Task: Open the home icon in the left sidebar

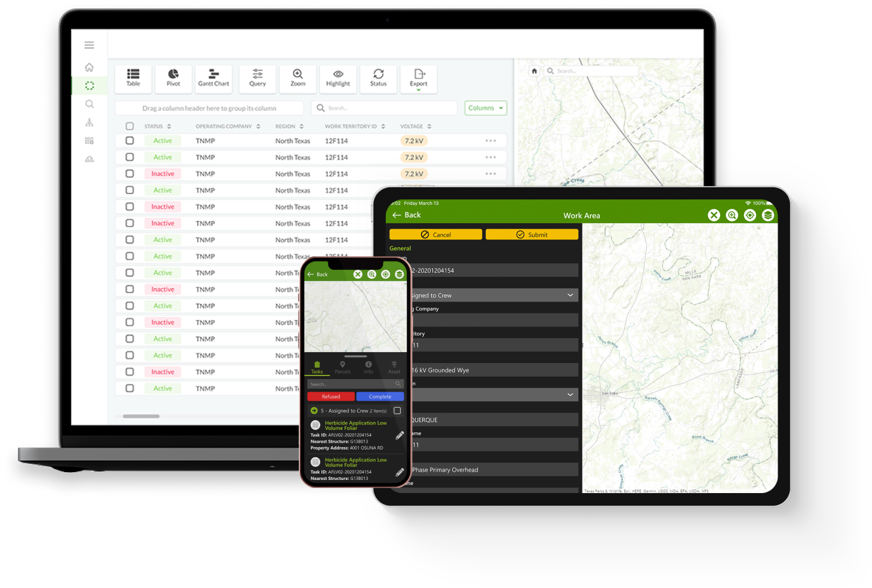Action: [x=89, y=67]
